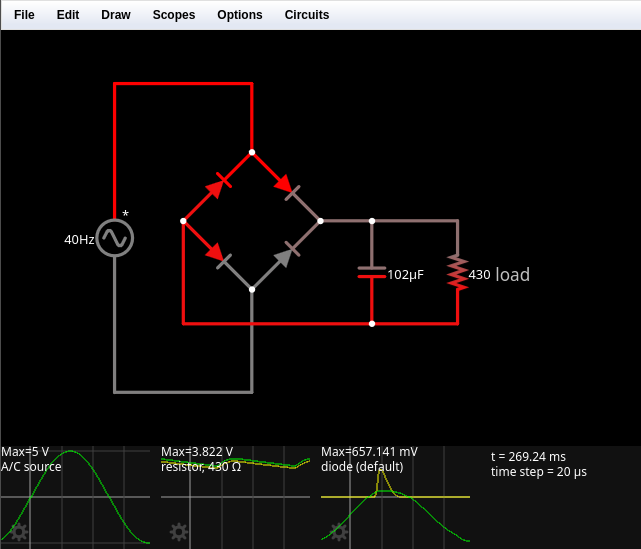Select the 40Hz AC source symbol
Screen dimensions: 641x549
point(115,238)
